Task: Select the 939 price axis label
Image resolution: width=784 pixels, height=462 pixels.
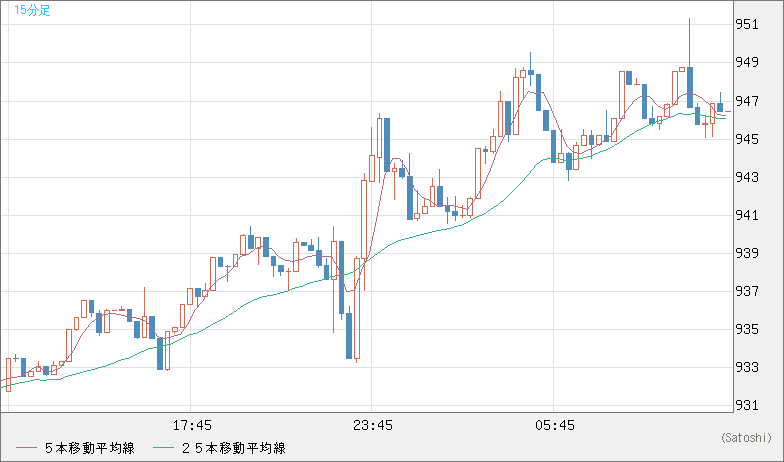Action: pos(746,253)
